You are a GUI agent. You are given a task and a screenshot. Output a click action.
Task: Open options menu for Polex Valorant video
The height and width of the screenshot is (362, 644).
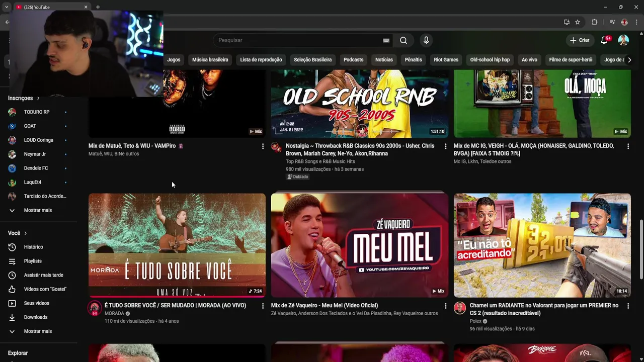click(x=628, y=306)
